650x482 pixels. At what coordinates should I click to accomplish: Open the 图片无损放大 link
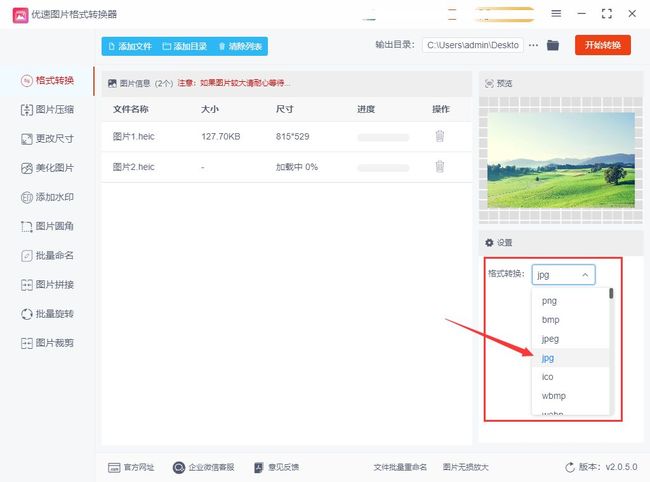(x=466, y=467)
